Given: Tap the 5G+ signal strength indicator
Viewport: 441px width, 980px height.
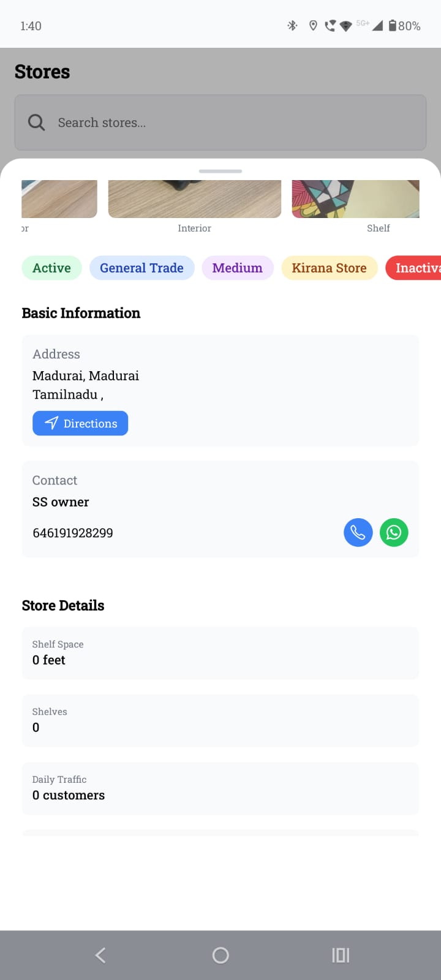Looking at the screenshot, I should click(x=363, y=23).
